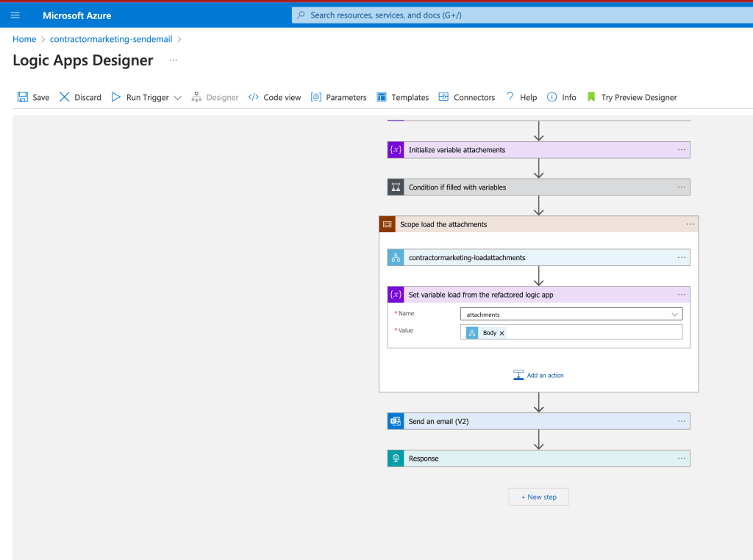
Task: Click the Microsoft Azure logo text
Action: (x=76, y=15)
